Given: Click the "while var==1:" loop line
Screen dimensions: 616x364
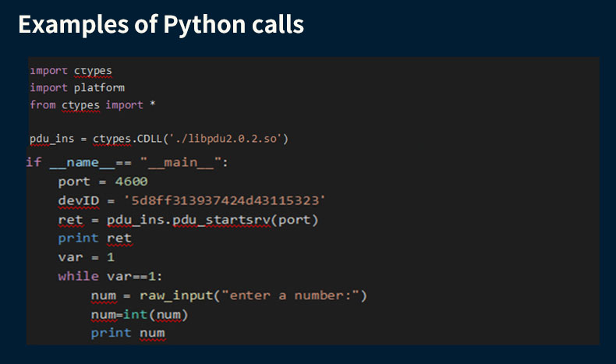Looking at the screenshot, I should pyautogui.click(x=110, y=276).
